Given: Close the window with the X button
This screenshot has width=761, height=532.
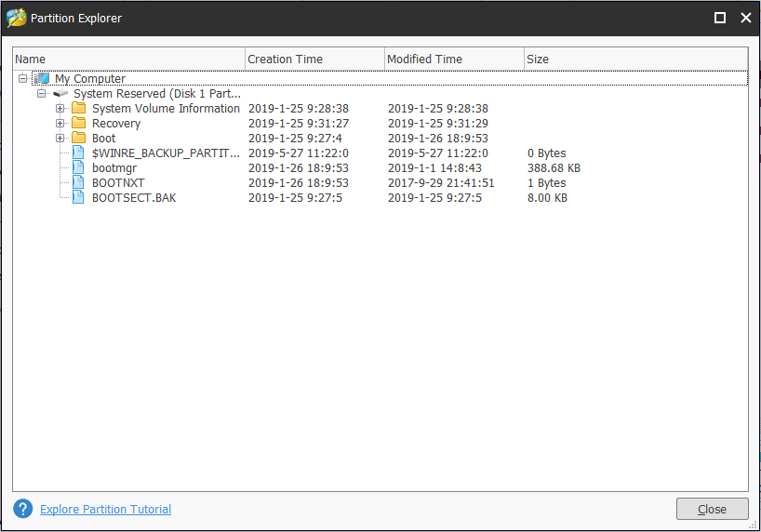Looking at the screenshot, I should (746, 18).
